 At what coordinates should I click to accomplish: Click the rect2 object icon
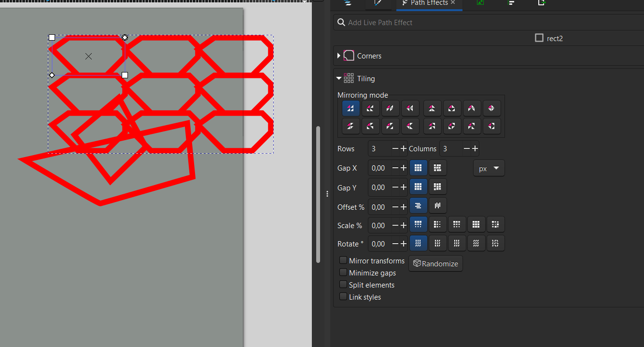click(539, 38)
